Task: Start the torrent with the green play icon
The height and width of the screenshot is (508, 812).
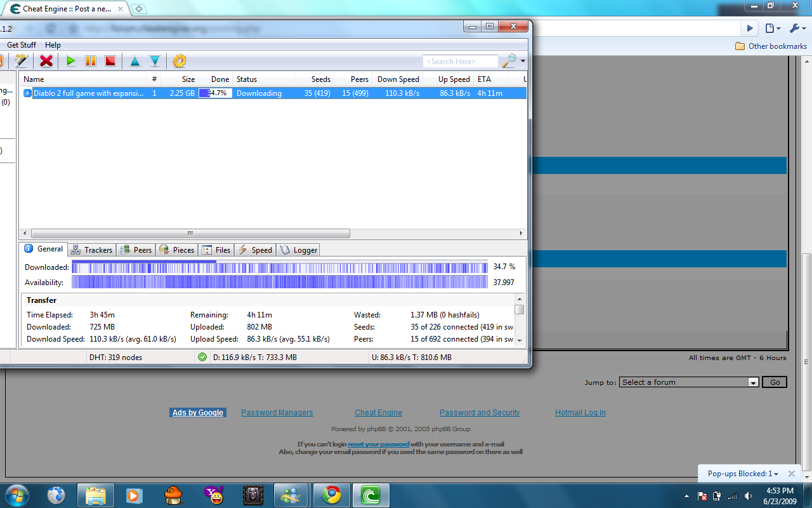Action: coord(71,61)
